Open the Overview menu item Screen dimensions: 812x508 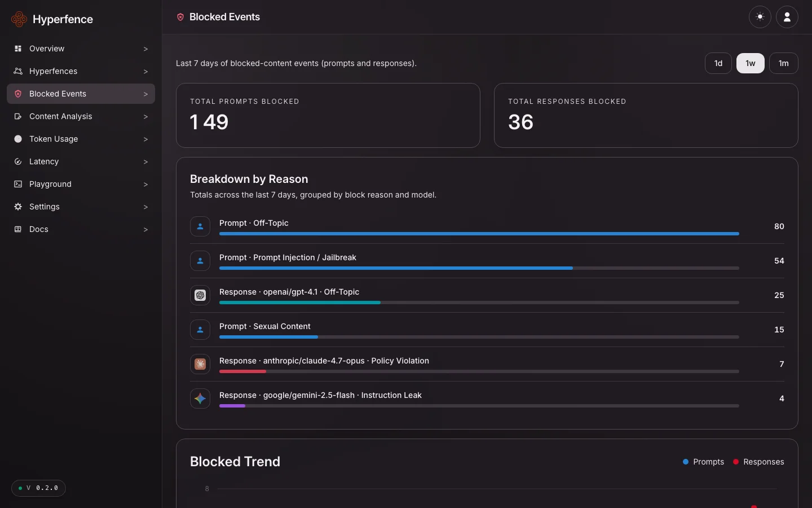81,49
